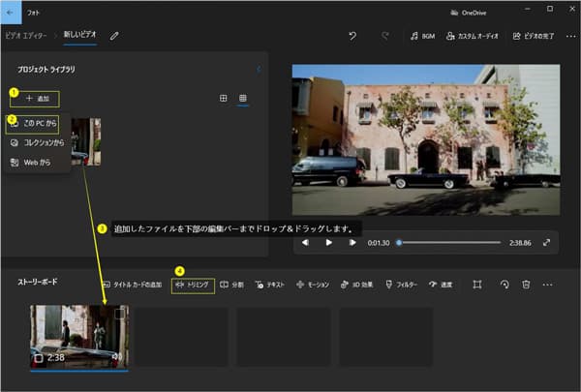Open the Speed (速度) tool
581x392 pixels.
(441, 285)
